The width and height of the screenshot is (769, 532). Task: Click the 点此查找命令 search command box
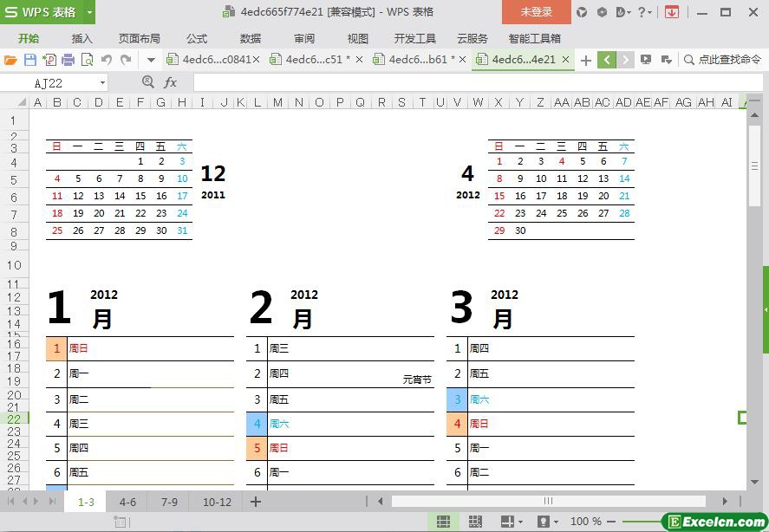tap(722, 60)
